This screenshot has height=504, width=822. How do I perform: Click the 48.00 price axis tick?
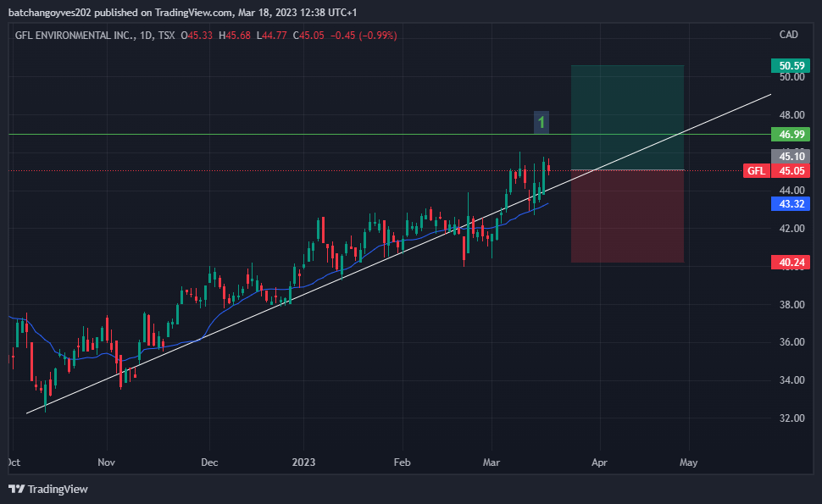point(791,114)
